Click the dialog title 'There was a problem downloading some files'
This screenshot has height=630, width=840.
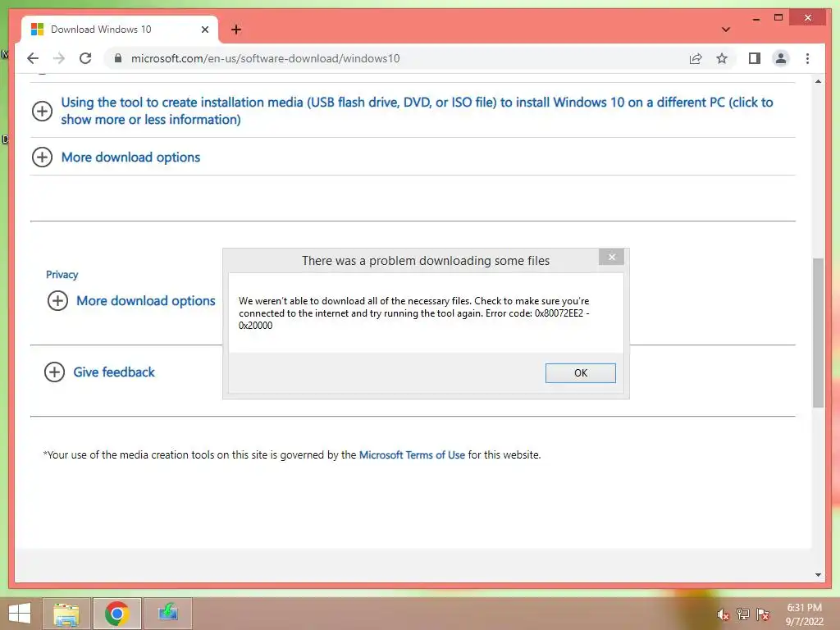coord(426,261)
